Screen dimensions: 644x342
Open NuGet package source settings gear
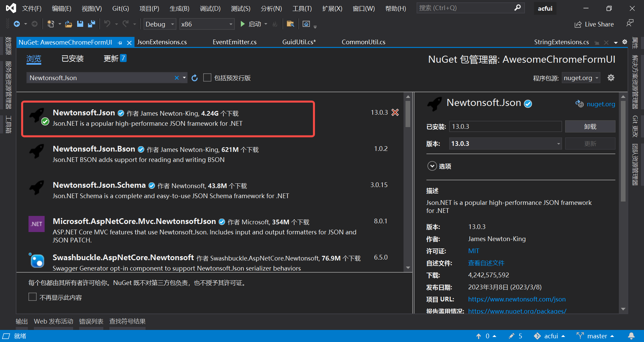611,78
